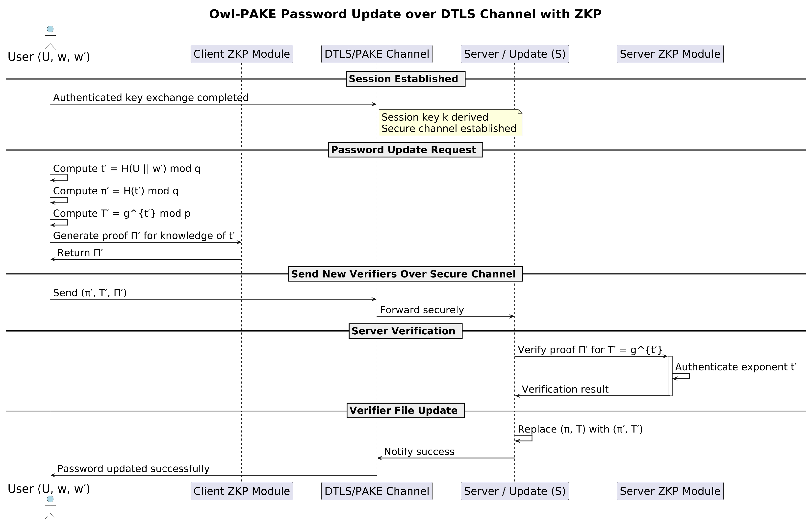Click the Server Verification divider label

405,331
